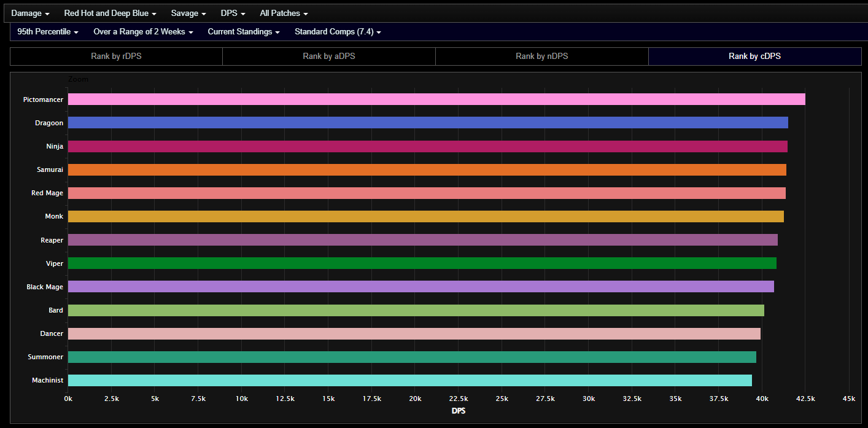Viewport: 868px width, 428px height.
Task: Click the turquoise Machinist bar
Action: [x=410, y=380]
